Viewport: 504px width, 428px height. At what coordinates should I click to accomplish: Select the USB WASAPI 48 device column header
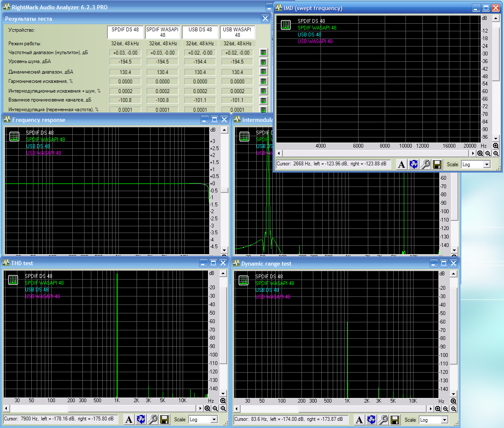[x=237, y=32]
